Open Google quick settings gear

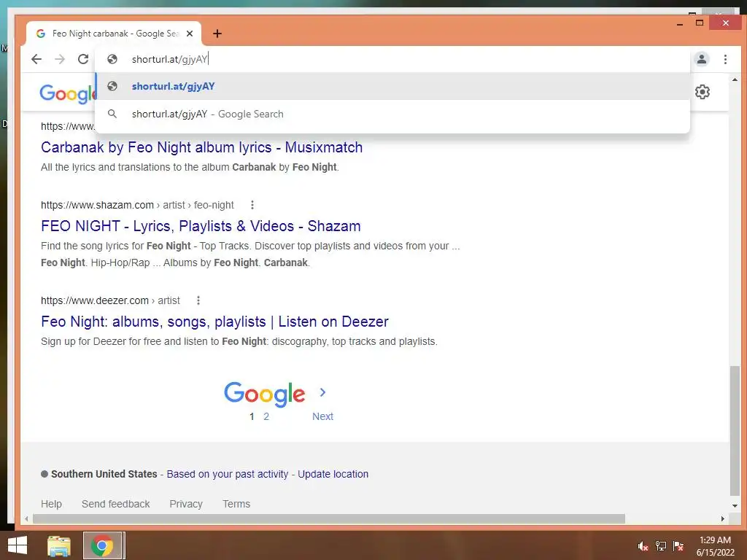703,91
